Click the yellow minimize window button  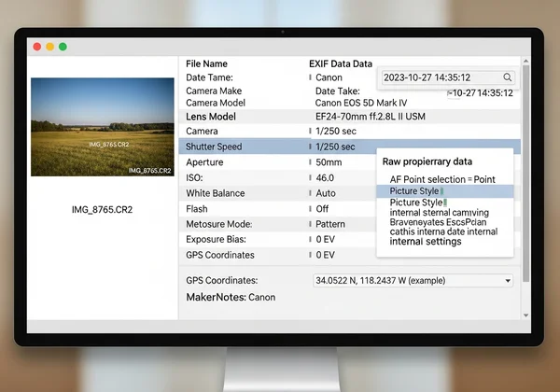[50, 46]
